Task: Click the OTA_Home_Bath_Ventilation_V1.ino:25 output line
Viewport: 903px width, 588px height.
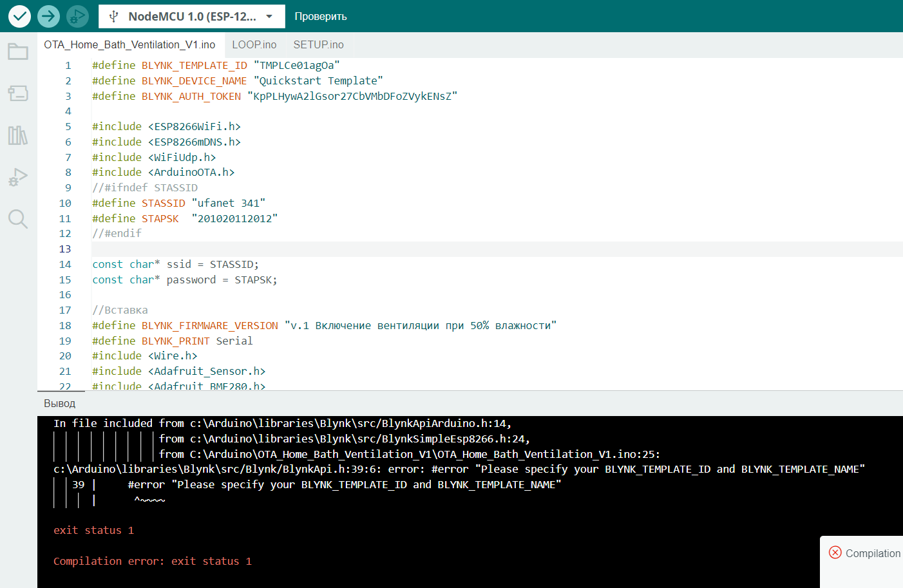Action: click(x=410, y=454)
